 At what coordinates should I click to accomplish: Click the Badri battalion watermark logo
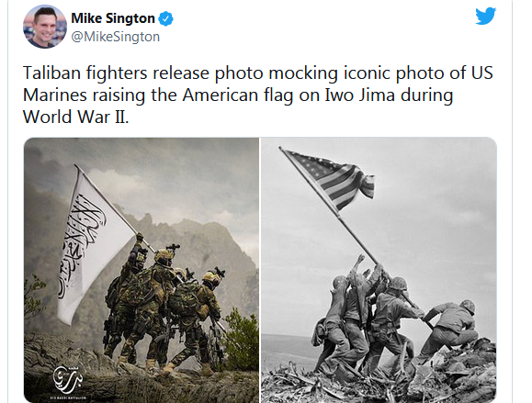(x=68, y=379)
